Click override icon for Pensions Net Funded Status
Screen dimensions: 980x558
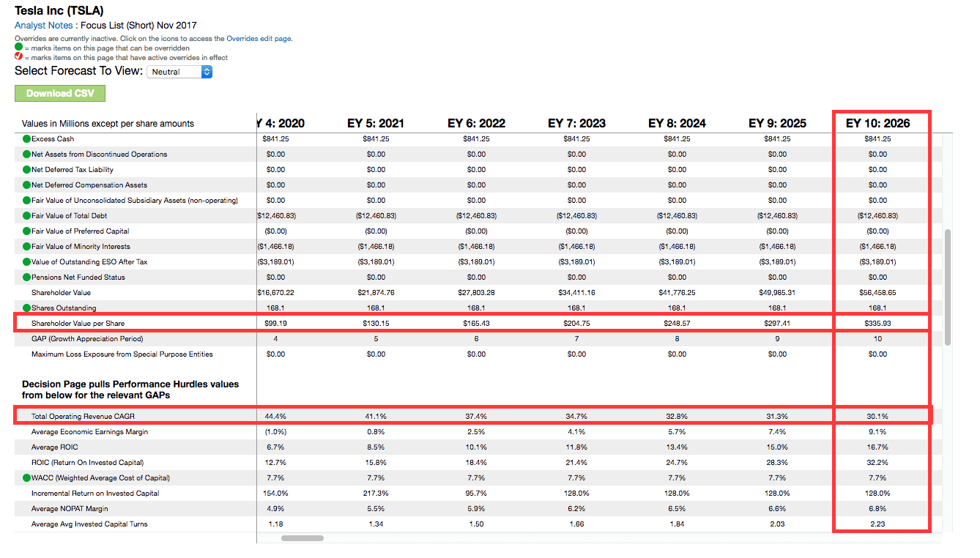26,278
